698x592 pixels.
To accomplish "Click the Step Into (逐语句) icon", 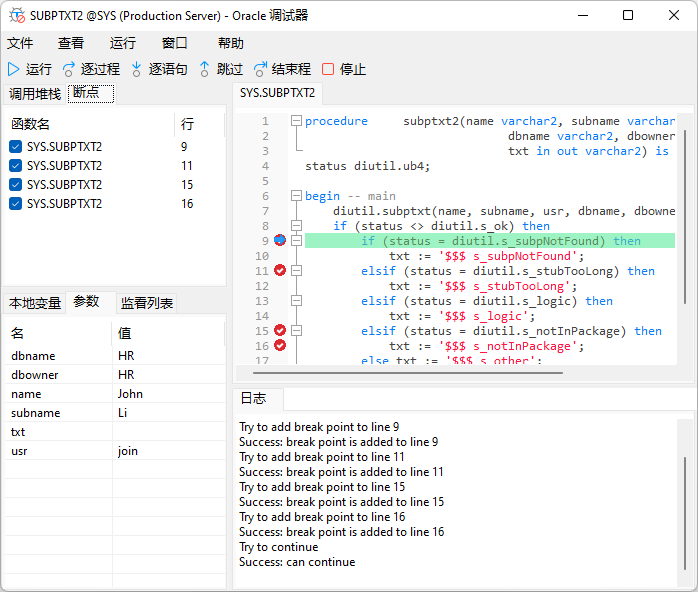I will click(136, 69).
